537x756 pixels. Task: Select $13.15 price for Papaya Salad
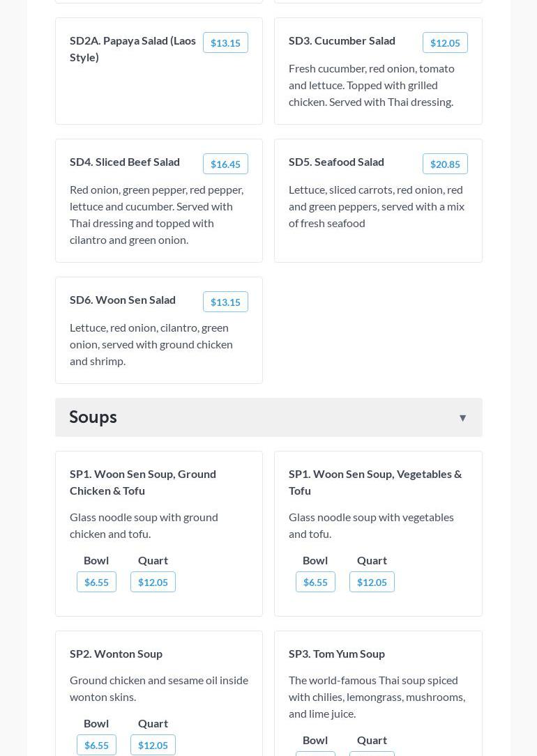click(225, 43)
